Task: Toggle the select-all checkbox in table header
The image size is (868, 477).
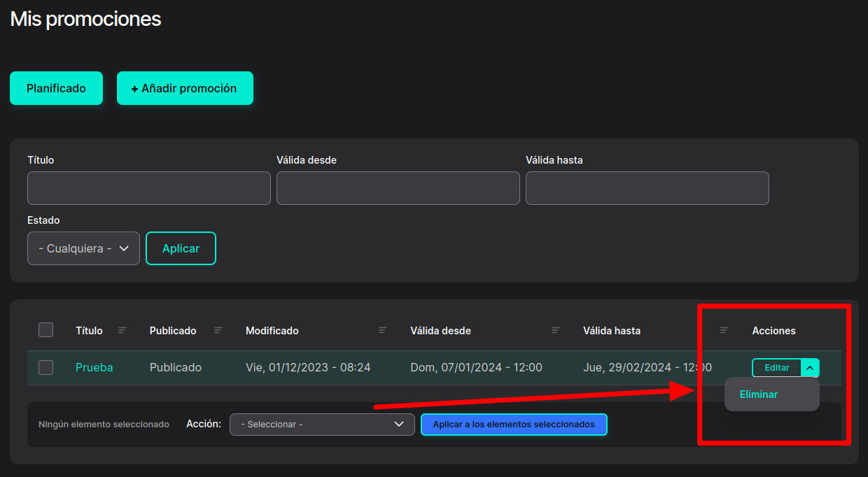Action: pos(45,330)
